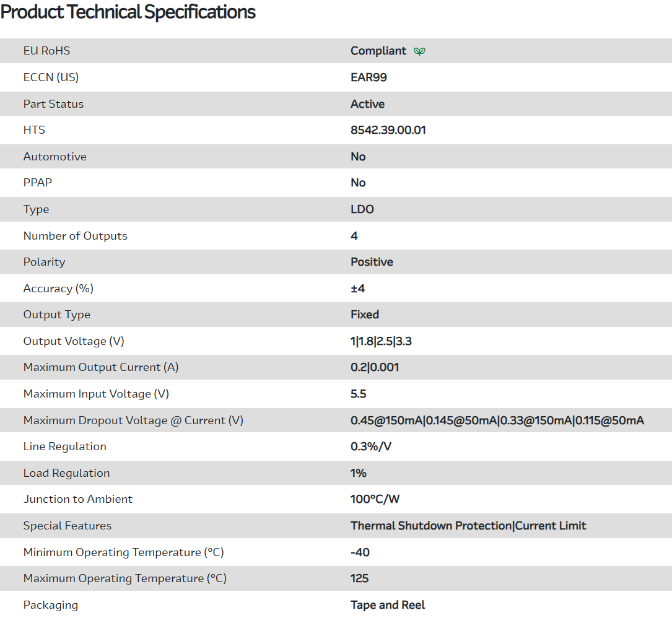
Task: Select the EU RoHS Compliant value
Action: [378, 51]
